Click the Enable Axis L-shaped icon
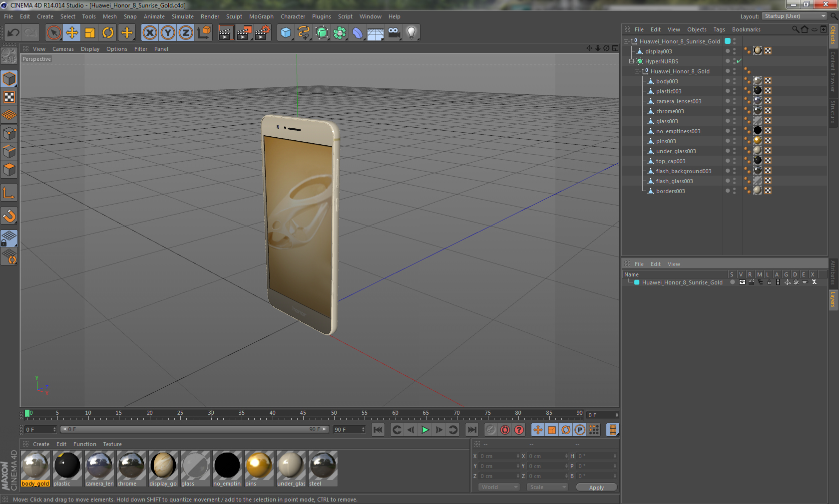839x504 pixels. (x=9, y=193)
